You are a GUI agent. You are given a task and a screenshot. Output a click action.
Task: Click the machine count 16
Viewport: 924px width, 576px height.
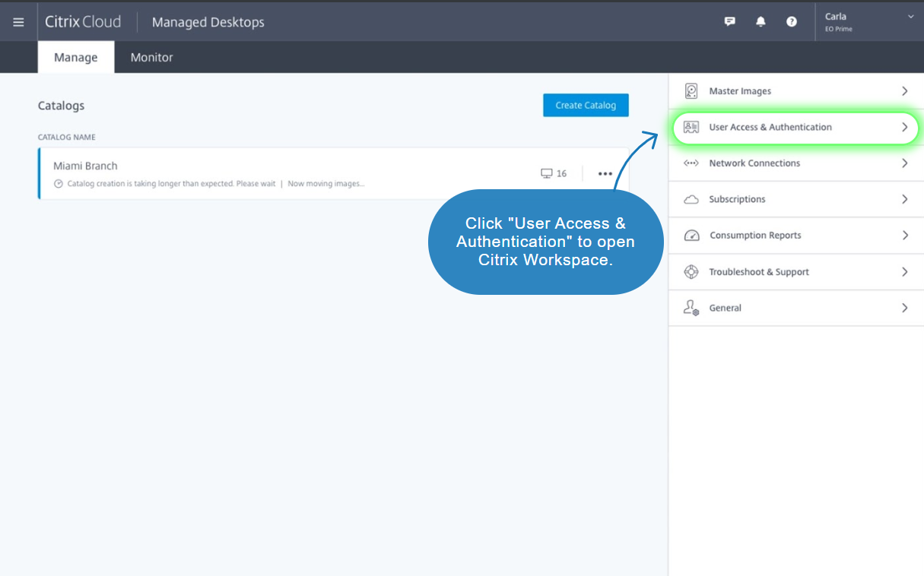[x=561, y=174]
